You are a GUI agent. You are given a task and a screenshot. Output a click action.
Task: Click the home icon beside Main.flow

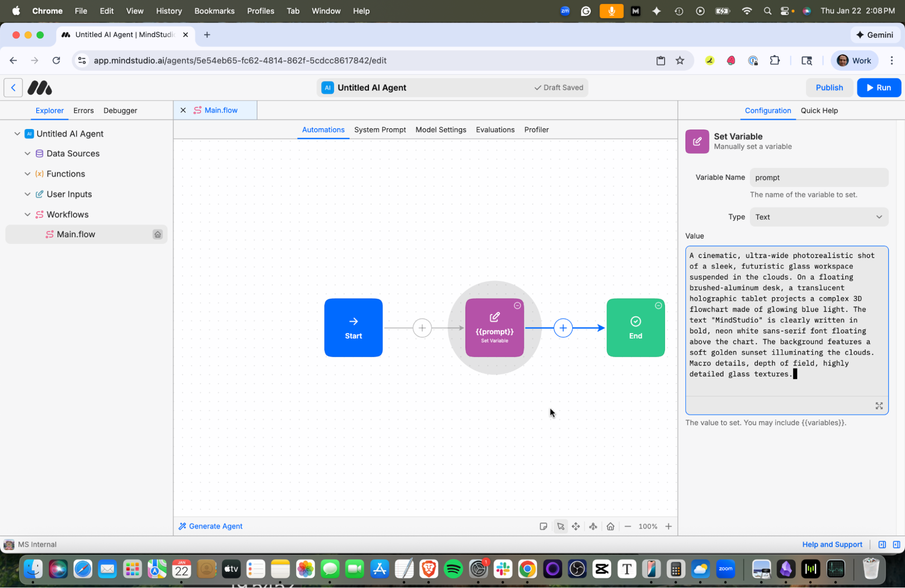tap(157, 234)
